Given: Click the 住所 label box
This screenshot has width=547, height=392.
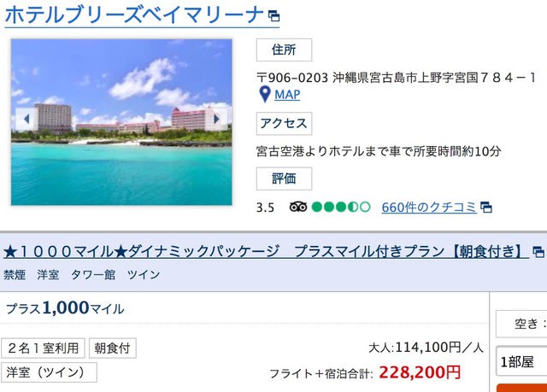Looking at the screenshot, I should point(284,50).
